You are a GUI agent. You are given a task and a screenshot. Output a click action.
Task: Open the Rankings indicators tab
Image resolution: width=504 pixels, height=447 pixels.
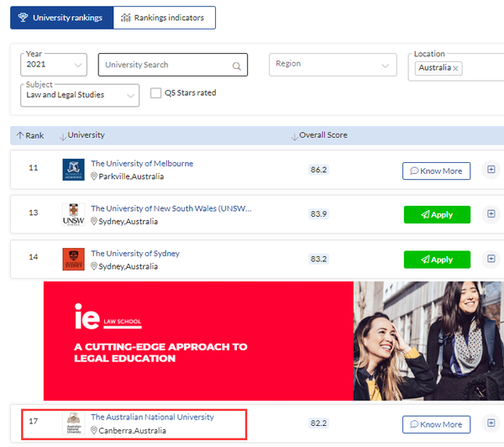(165, 18)
